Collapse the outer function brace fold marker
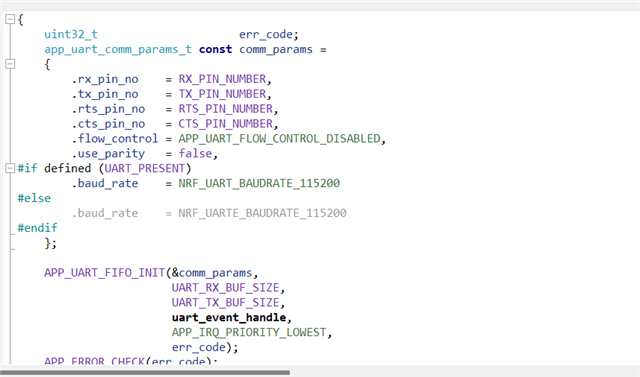 10,19
